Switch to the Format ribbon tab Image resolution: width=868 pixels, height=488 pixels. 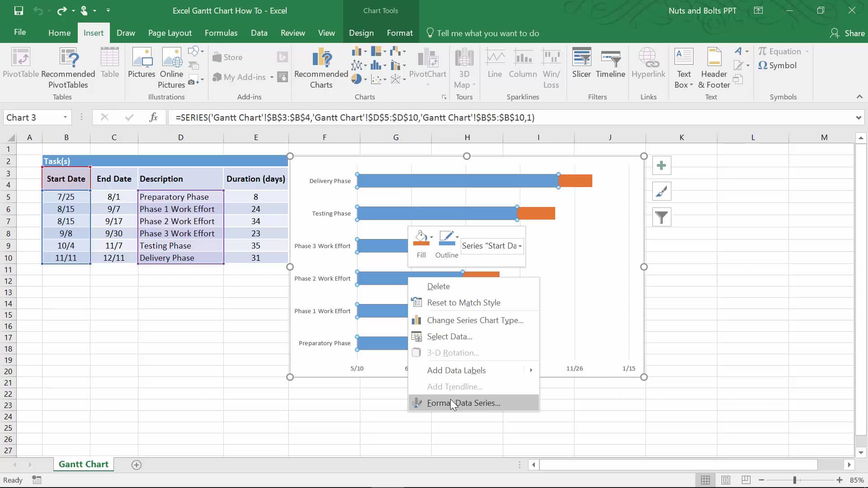click(399, 33)
